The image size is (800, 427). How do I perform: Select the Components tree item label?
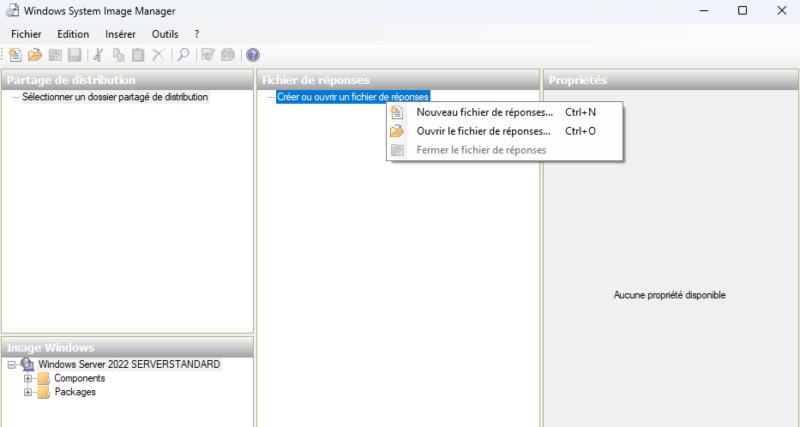pyautogui.click(x=80, y=379)
